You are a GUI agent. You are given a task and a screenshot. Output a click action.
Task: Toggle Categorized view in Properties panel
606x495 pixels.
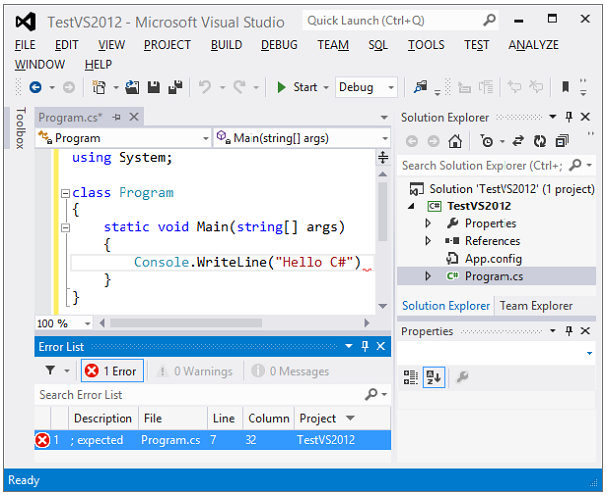click(411, 377)
